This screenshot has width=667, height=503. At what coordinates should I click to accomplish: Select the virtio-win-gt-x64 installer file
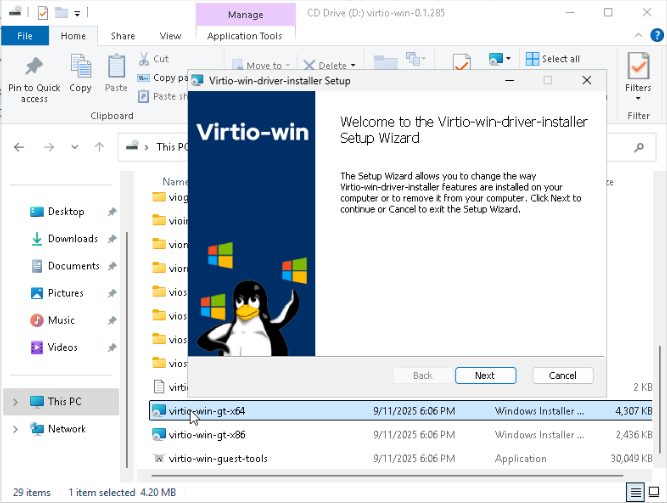[x=401, y=411]
